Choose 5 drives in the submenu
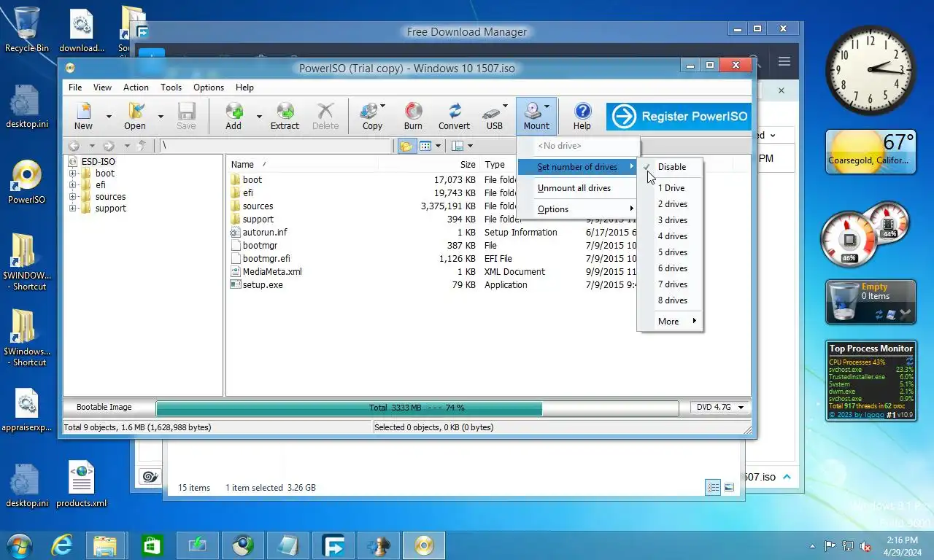 coord(670,252)
